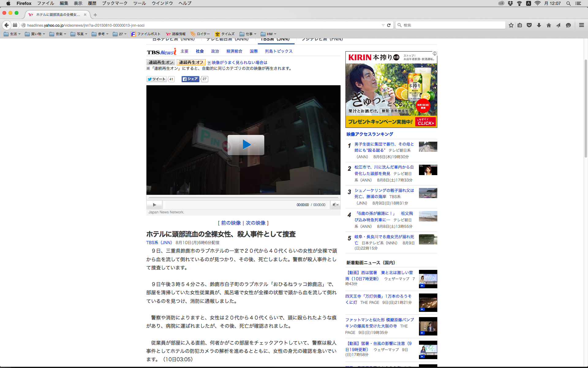This screenshot has height=368, width=588.
Task: Reload the page with the refresh icon
Action: coord(389,25)
